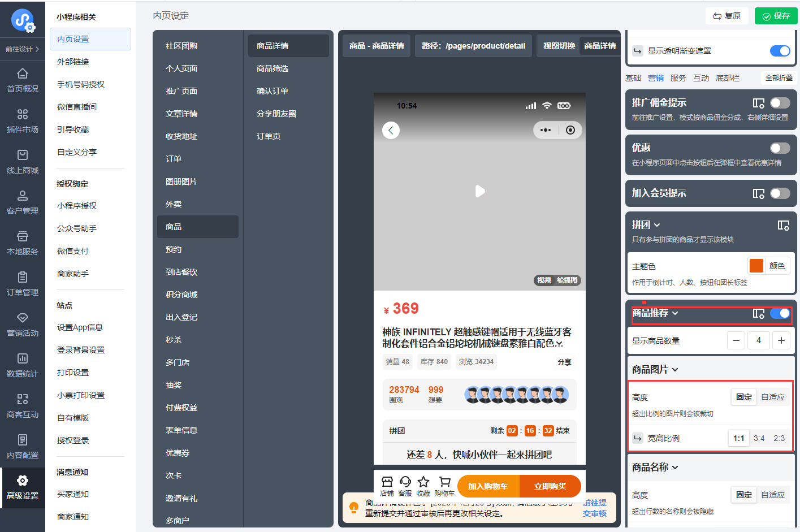Viewport: 800px width, 532px height.
Task: Click the 收藏 star icon
Action: click(x=423, y=482)
